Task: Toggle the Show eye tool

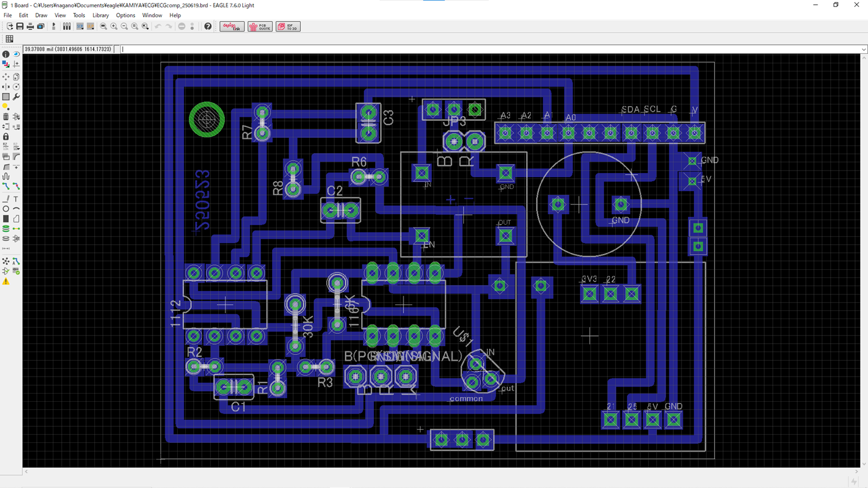Action: tap(16, 54)
